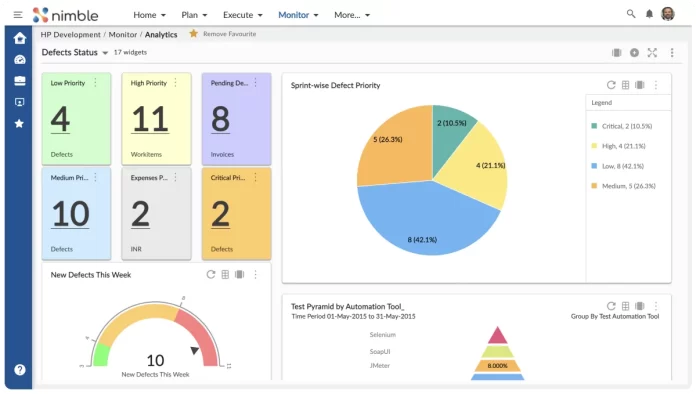Toggle Low legend color swatch
The height and width of the screenshot is (394, 696).
click(x=594, y=166)
